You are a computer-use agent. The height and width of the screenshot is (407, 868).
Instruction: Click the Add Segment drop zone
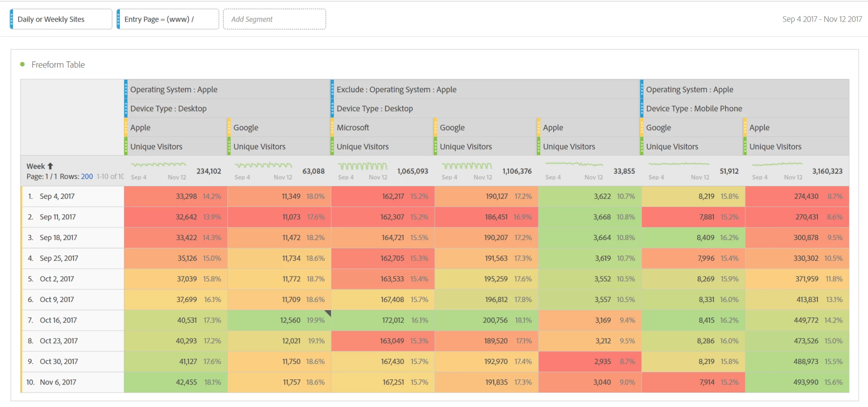pos(274,19)
